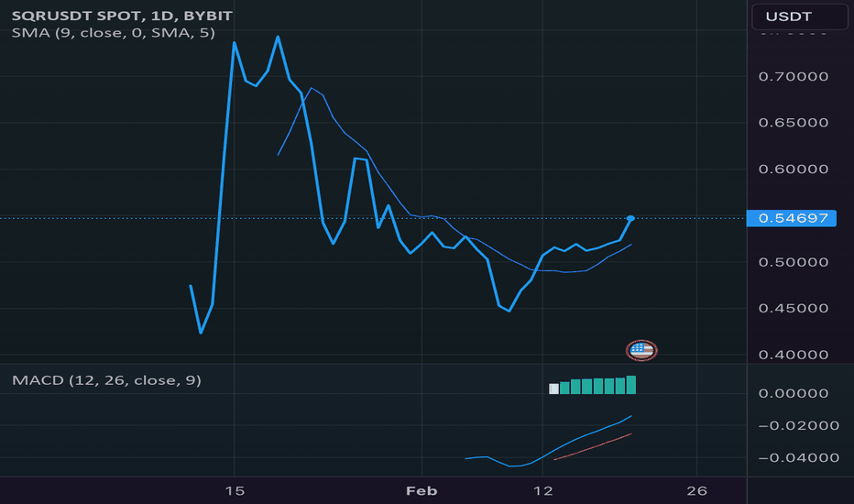Click the SQRUSDT SPOT, 1D, BYBIT title
854x504 pixels.
122,16
